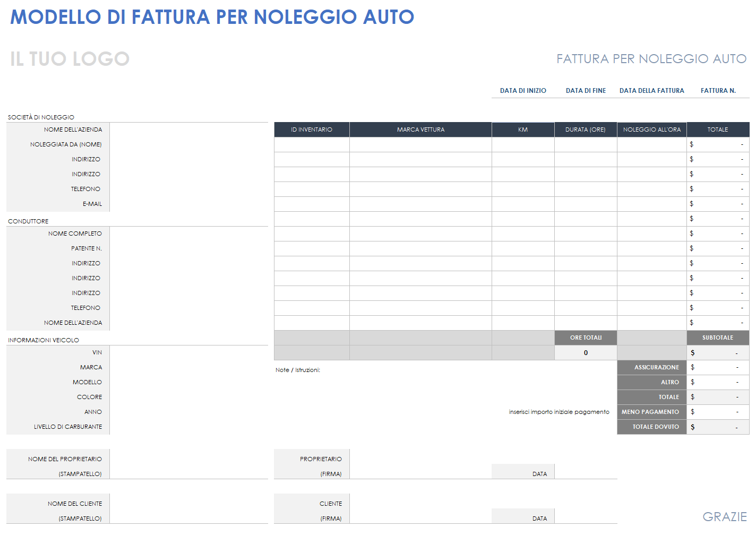Click the 'DATA' field on the PROPRIETARIO row
The height and width of the screenshot is (536, 756).
click(586, 471)
